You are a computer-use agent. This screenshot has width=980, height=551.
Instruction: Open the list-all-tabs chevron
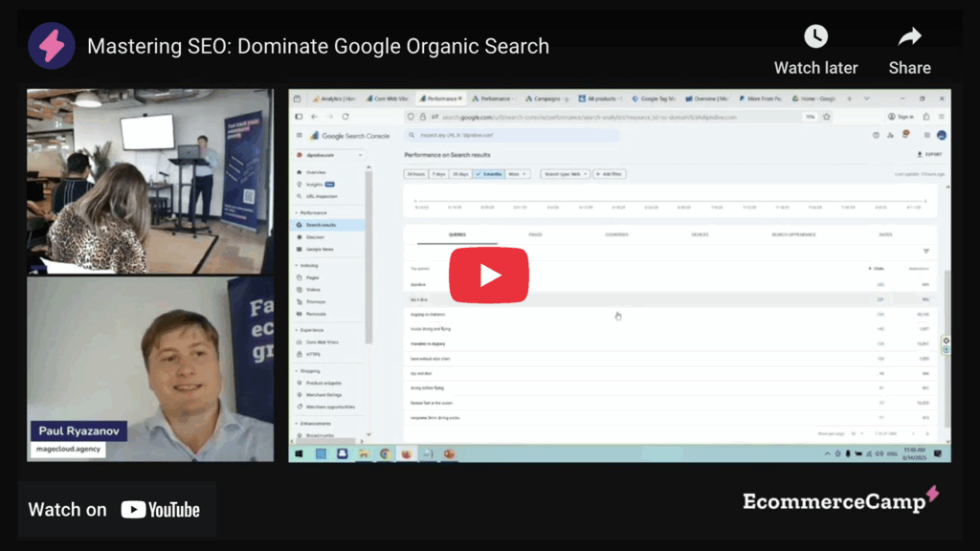[867, 99]
